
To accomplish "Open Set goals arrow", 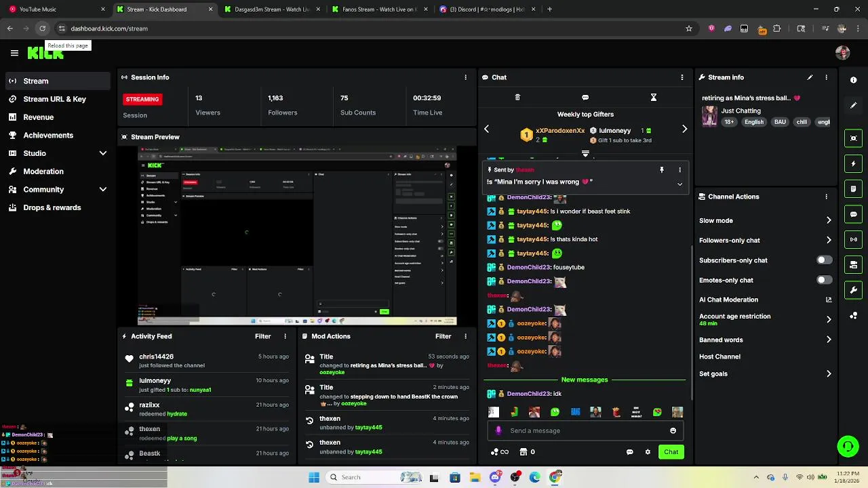I will coord(829,373).
